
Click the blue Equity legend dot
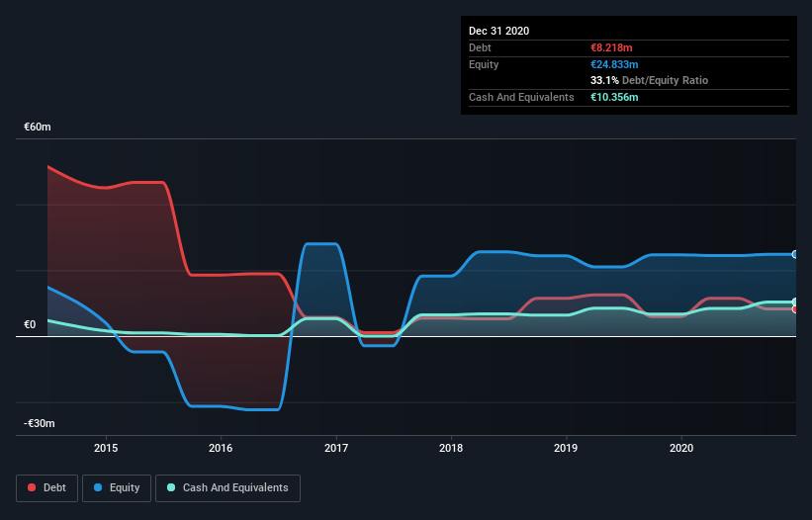[98, 487]
